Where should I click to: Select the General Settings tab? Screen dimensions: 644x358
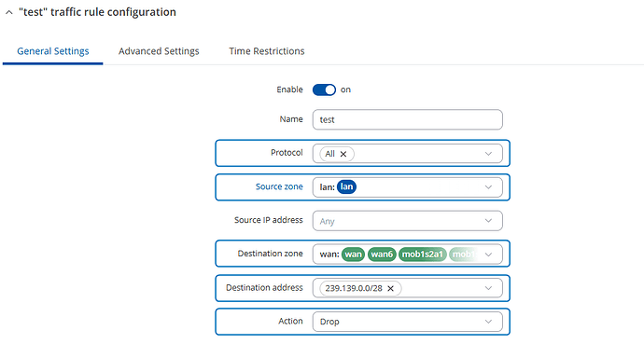[x=53, y=51]
